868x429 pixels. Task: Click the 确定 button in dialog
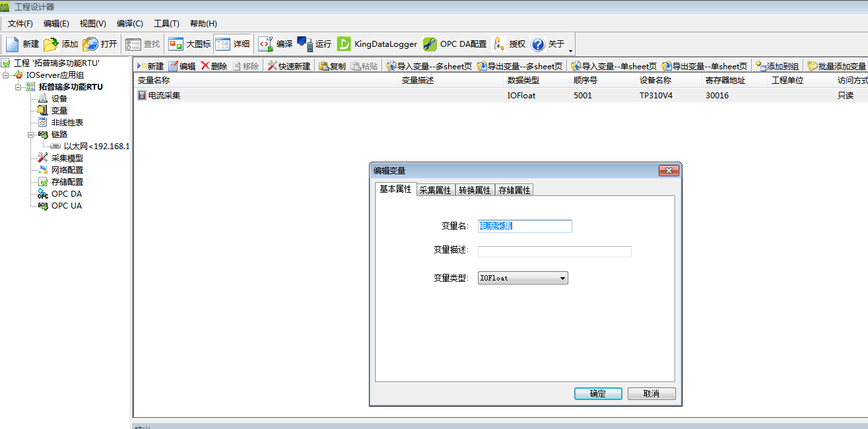point(597,393)
